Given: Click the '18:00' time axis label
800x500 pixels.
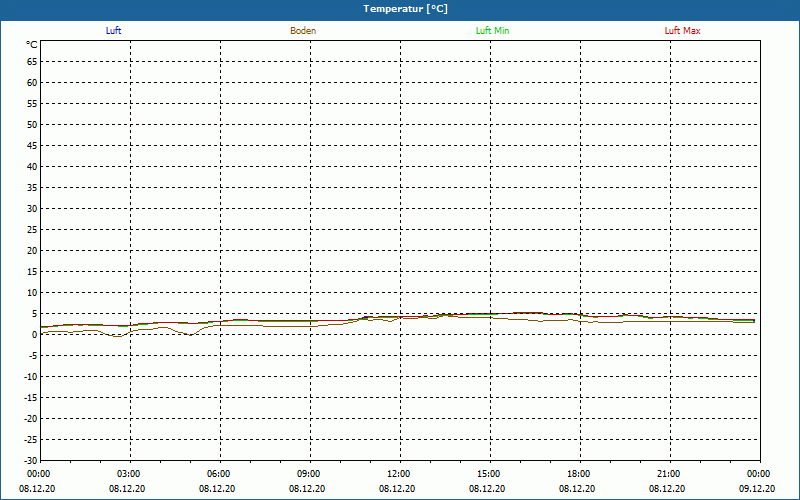Looking at the screenshot, I should [x=579, y=474].
